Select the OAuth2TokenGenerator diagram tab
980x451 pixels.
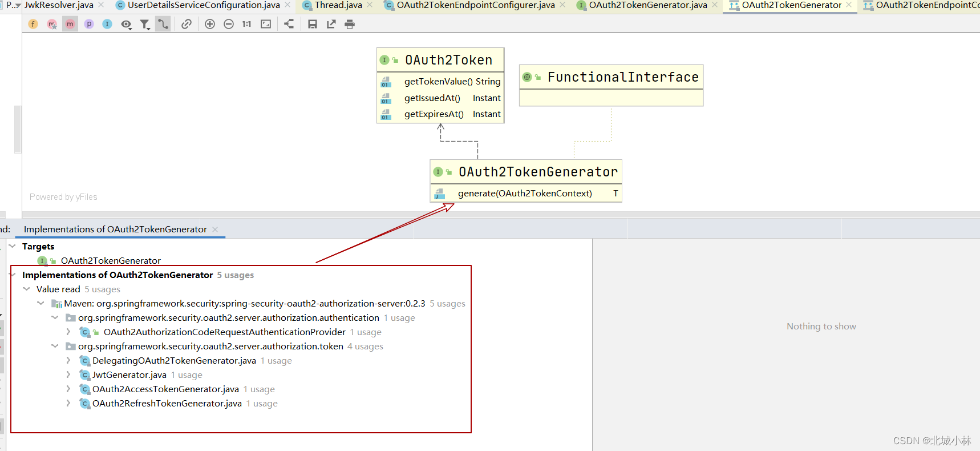791,5
